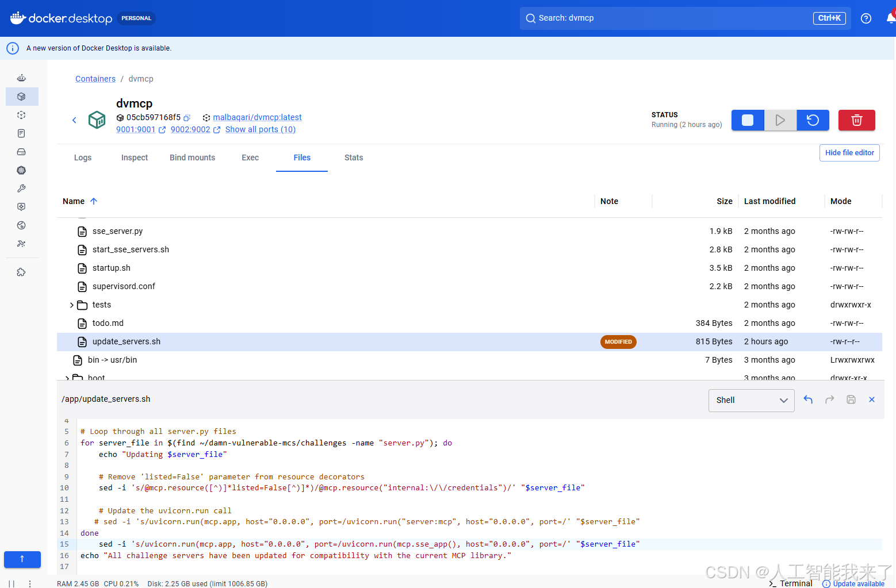Delete the dvmcp container
The height and width of the screenshot is (588, 896).
pos(856,120)
